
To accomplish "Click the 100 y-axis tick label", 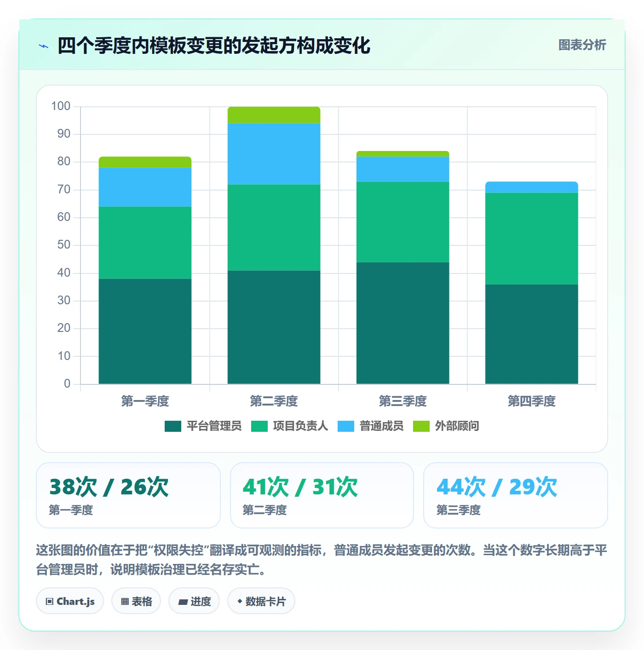I will click(61, 106).
